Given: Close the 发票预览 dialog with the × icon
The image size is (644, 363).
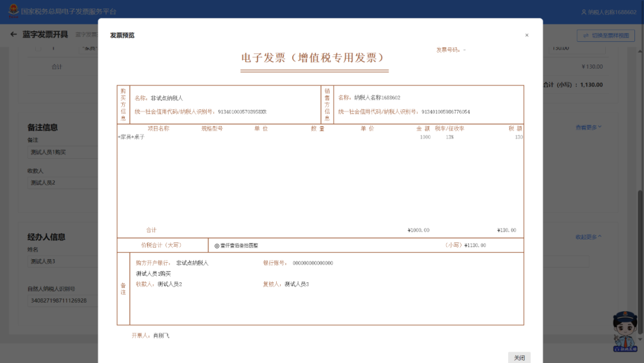Looking at the screenshot, I should [527, 35].
